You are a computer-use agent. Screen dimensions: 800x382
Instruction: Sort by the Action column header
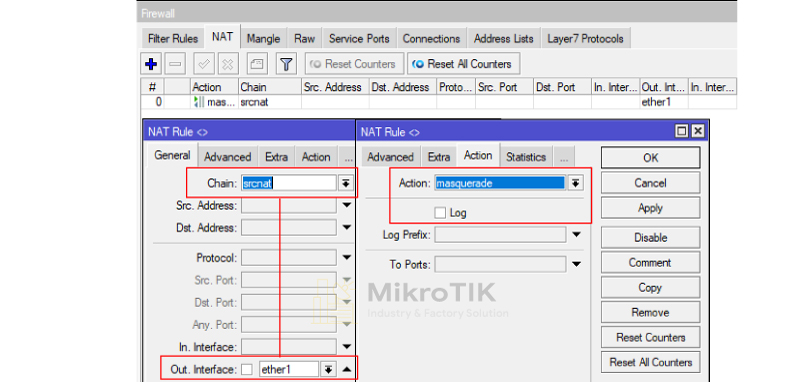point(215,87)
